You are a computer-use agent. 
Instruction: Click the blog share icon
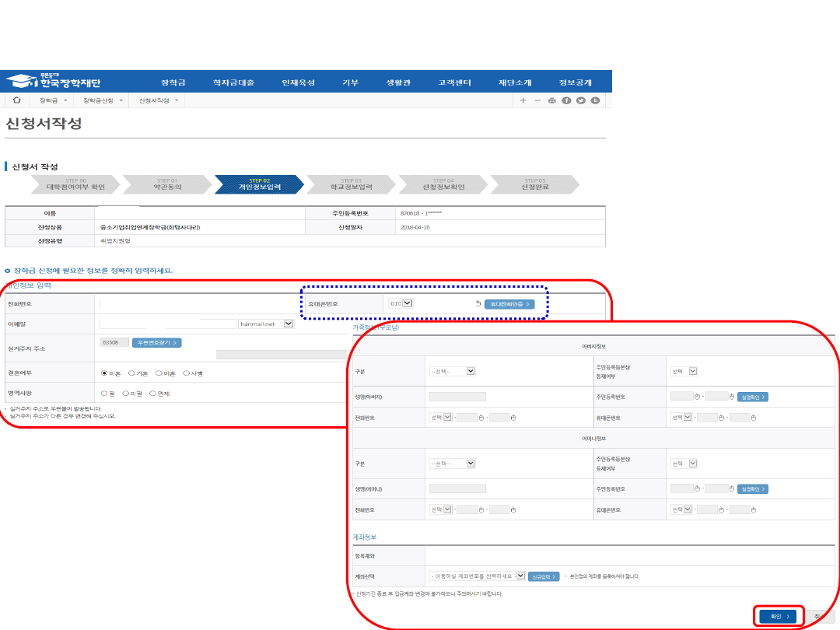pyautogui.click(x=595, y=100)
